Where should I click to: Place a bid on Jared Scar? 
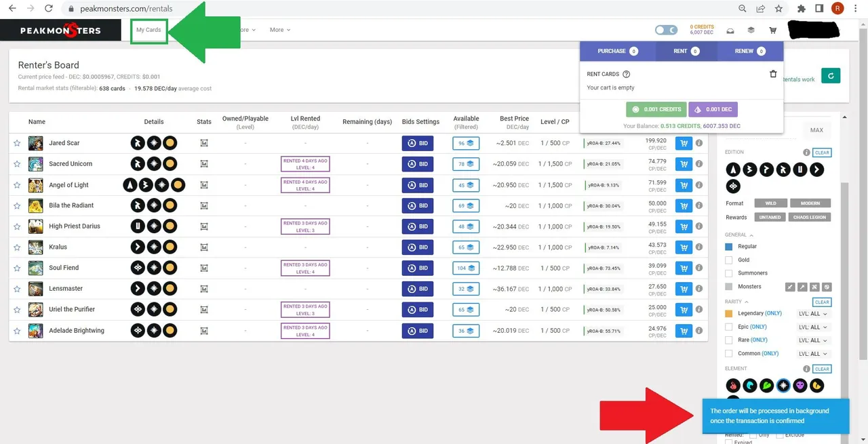coord(418,143)
